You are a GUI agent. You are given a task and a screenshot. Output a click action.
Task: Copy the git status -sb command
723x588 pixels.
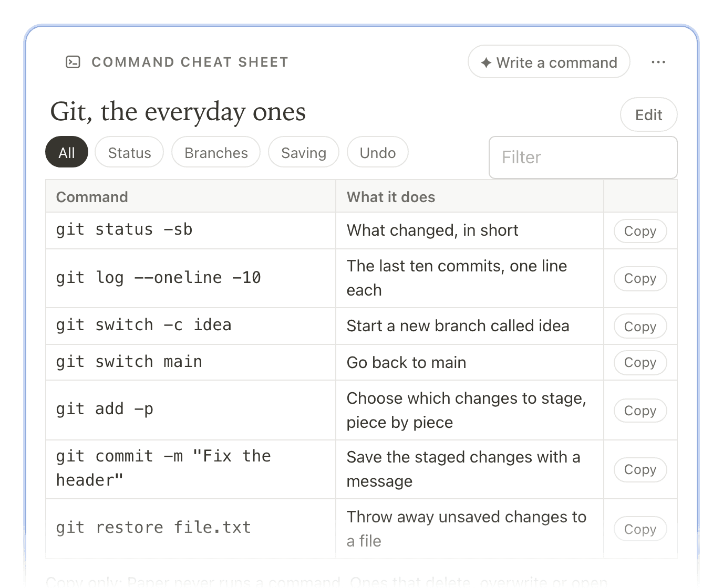pos(640,231)
